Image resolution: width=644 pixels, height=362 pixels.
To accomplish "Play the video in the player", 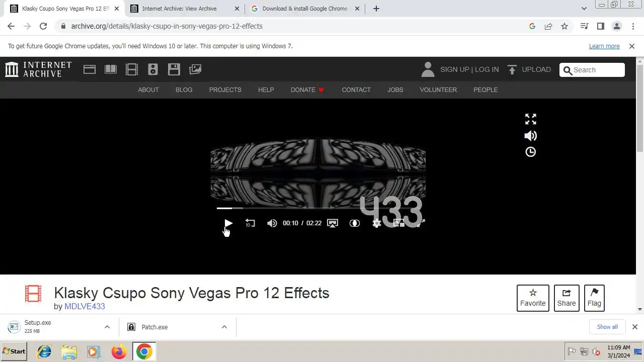I will (x=228, y=223).
